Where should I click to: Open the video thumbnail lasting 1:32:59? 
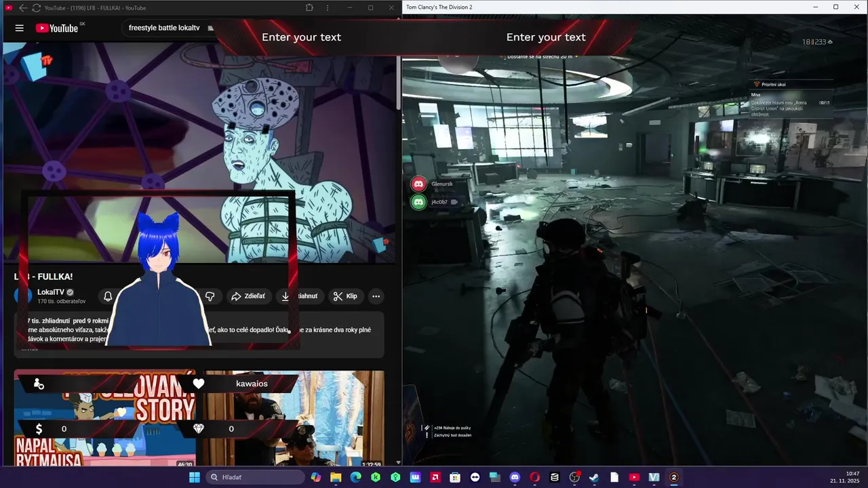tap(294, 418)
